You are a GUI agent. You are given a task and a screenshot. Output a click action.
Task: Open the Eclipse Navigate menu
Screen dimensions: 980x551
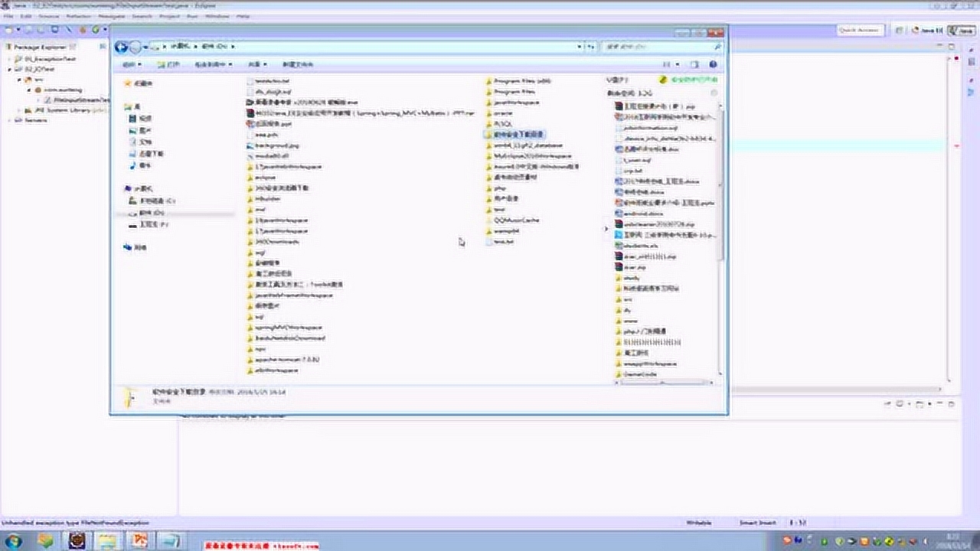[111, 15]
